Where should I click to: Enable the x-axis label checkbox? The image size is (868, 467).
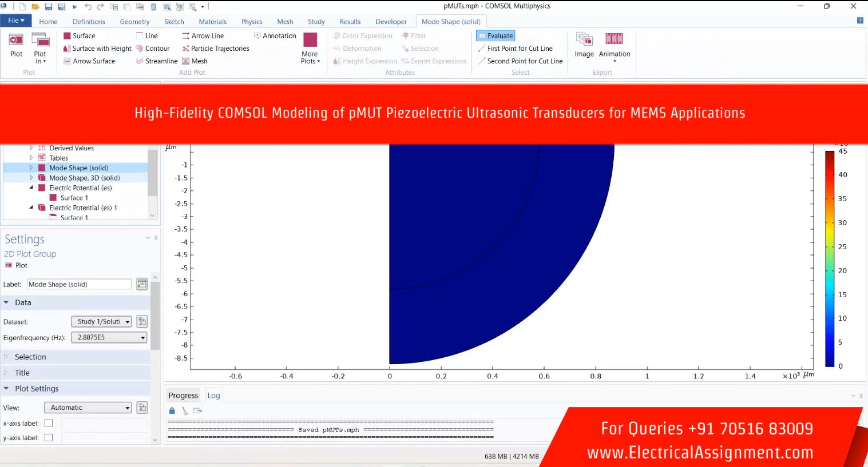click(49, 424)
